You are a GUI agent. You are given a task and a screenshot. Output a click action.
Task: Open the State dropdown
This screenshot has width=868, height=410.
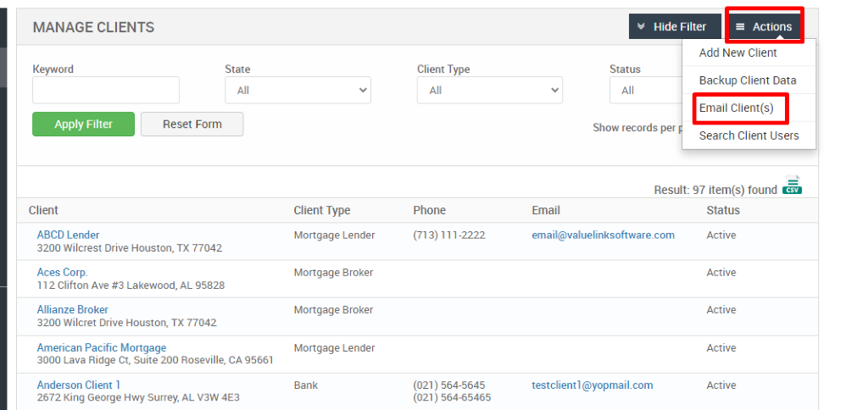coord(298,90)
